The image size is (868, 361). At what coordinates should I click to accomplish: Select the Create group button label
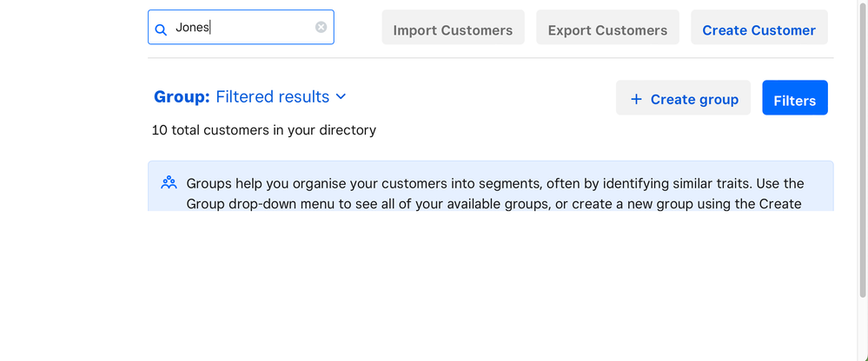tap(694, 99)
